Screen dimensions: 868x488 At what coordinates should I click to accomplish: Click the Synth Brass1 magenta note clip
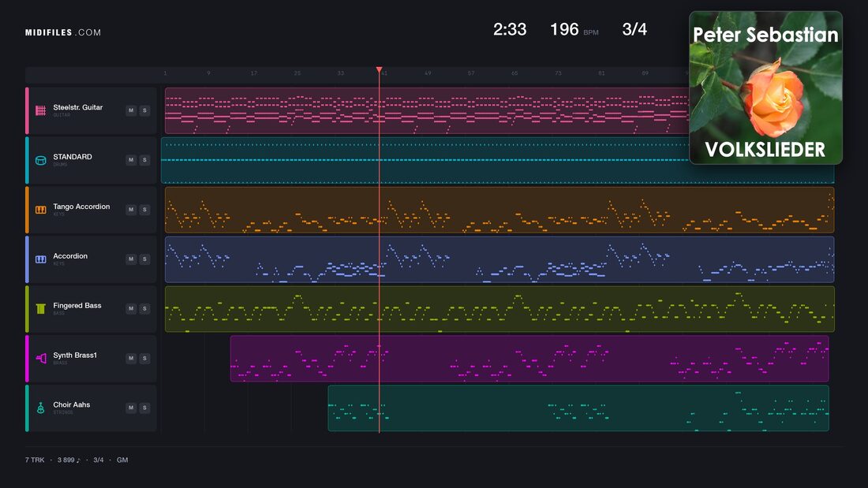pyautogui.click(x=529, y=359)
